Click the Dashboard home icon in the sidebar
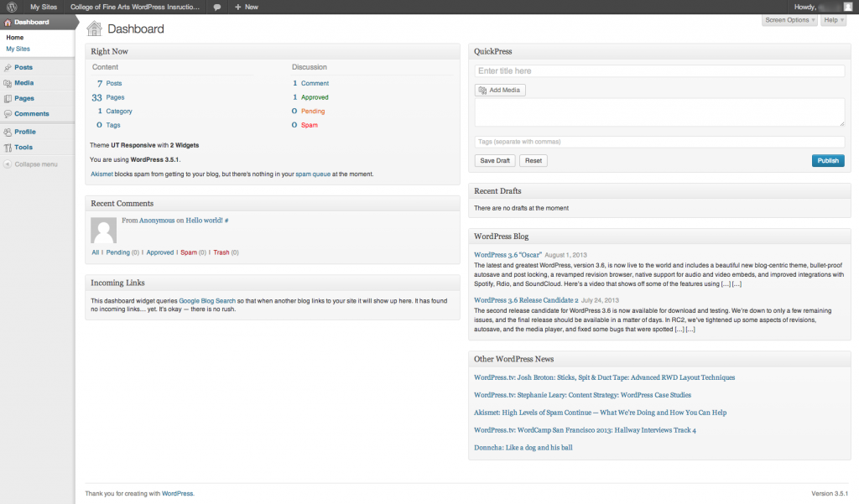Screen dimensions: 859x504 pos(8,23)
